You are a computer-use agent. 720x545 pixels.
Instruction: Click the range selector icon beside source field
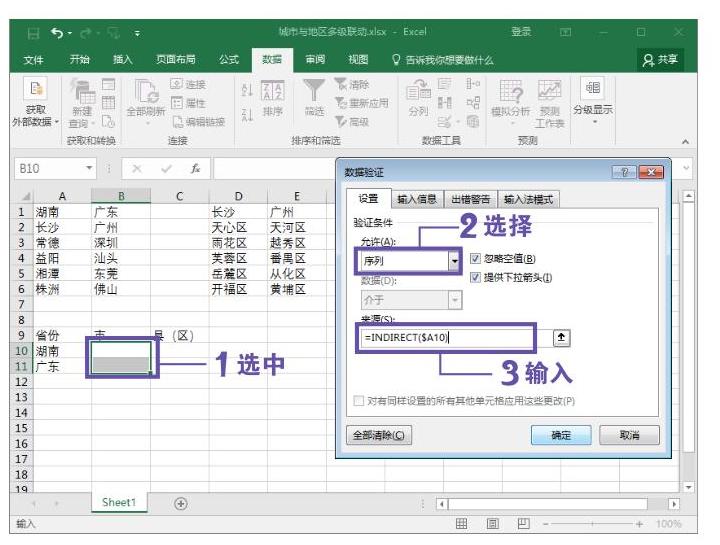[x=562, y=337]
